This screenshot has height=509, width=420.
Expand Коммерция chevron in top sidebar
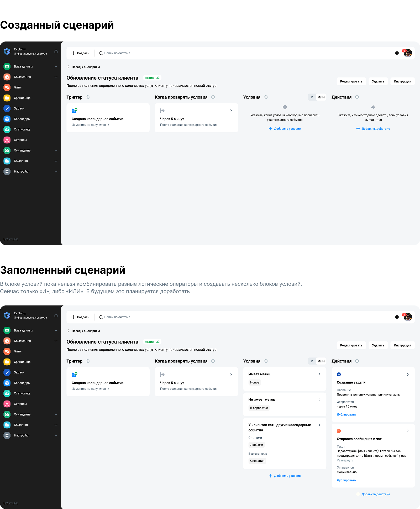pos(56,77)
